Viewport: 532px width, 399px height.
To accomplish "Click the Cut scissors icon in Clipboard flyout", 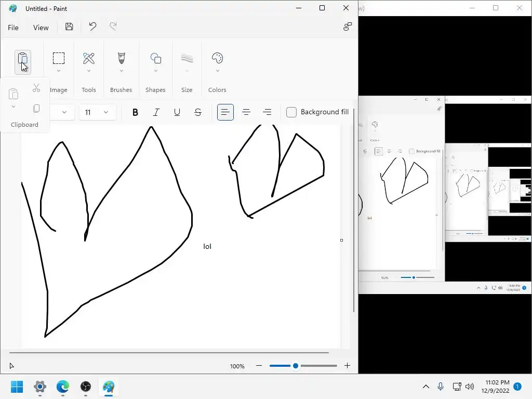I will click(x=36, y=88).
